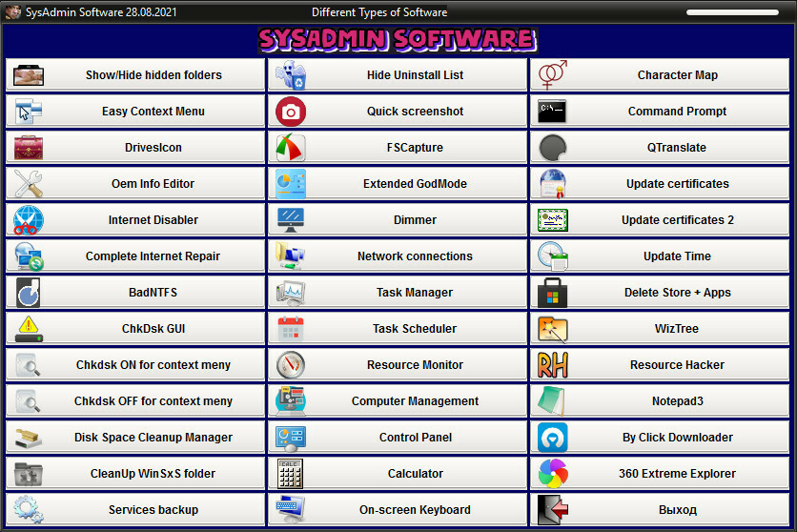Open Disk Space Cleanup Manager
The image size is (797, 532).
tap(135, 438)
